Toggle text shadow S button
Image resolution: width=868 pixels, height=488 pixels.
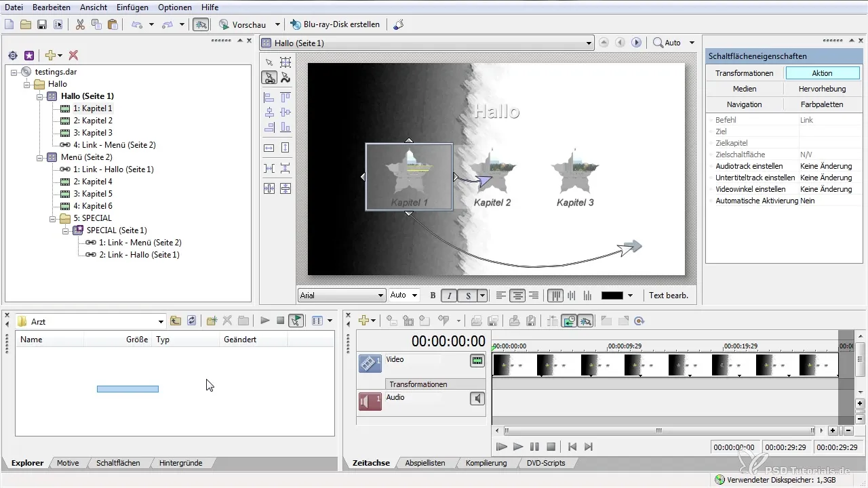[x=468, y=296]
